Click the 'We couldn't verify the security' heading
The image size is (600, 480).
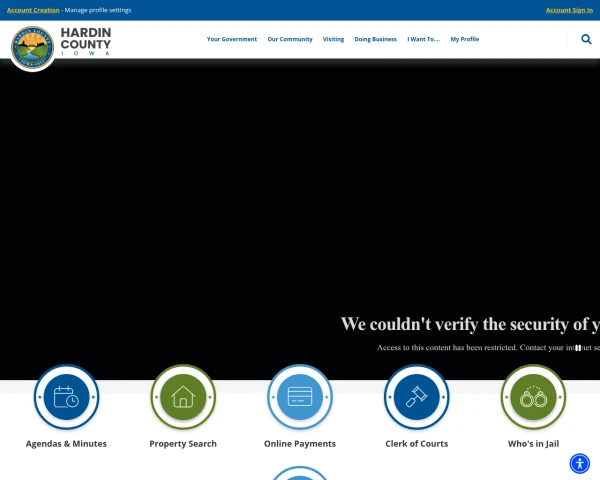470,325
